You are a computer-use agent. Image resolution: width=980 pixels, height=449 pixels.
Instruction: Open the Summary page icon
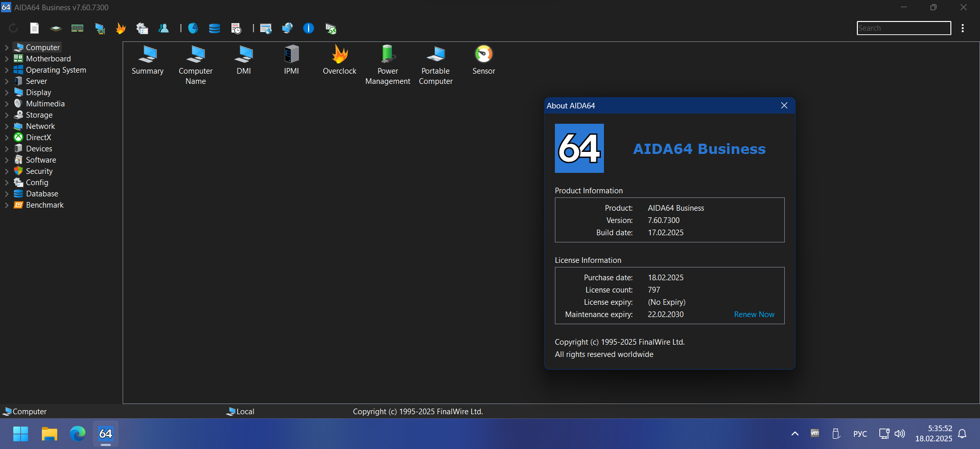coord(148,60)
